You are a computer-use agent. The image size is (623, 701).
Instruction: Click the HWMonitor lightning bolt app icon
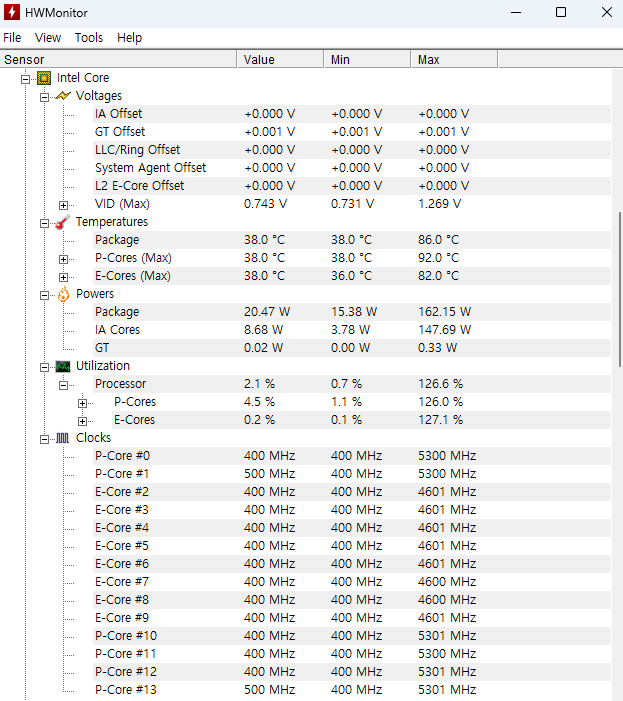(x=12, y=12)
